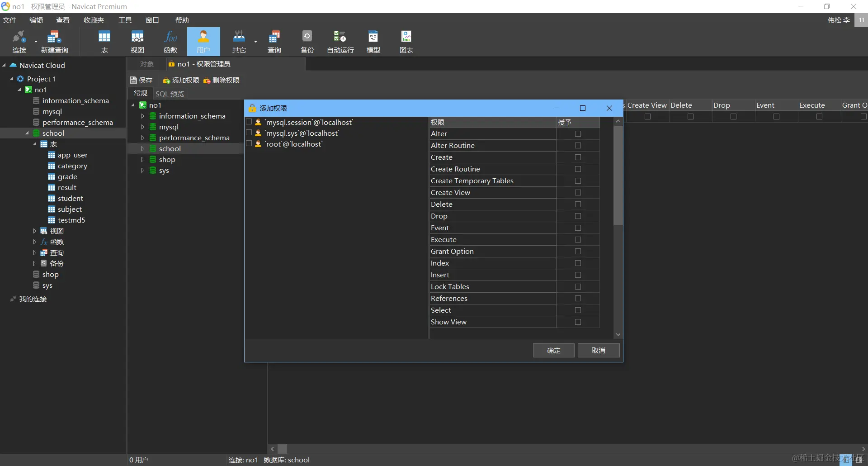The height and width of the screenshot is (466, 868).
Task: Enable the Create privilege checkbox
Action: (x=578, y=157)
